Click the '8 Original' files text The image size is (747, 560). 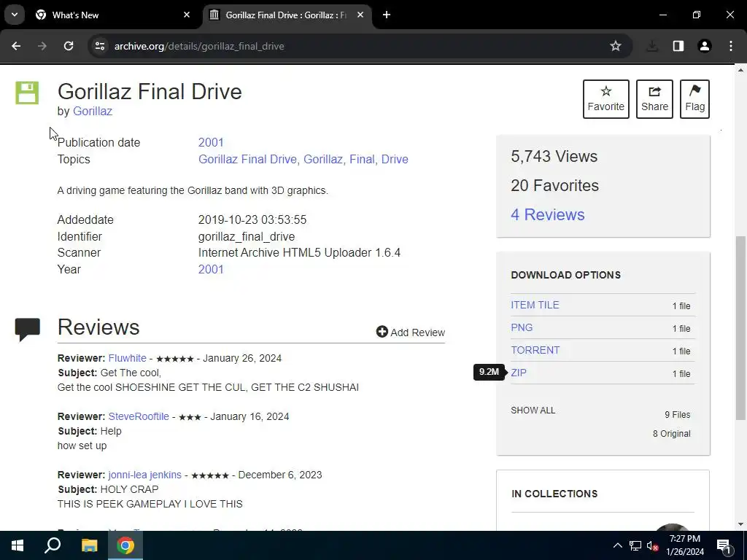[671, 434]
